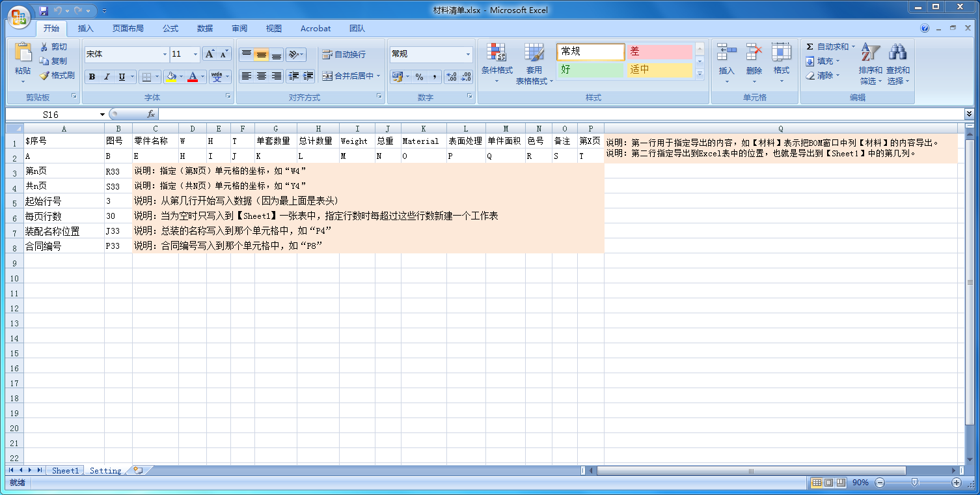Image resolution: width=980 pixels, height=495 pixels.
Task: Toggle middle vertical alignment
Action: click(x=262, y=55)
